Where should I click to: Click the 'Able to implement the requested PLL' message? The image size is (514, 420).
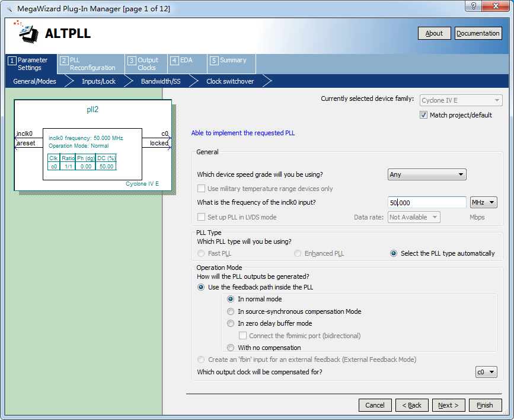click(x=243, y=133)
